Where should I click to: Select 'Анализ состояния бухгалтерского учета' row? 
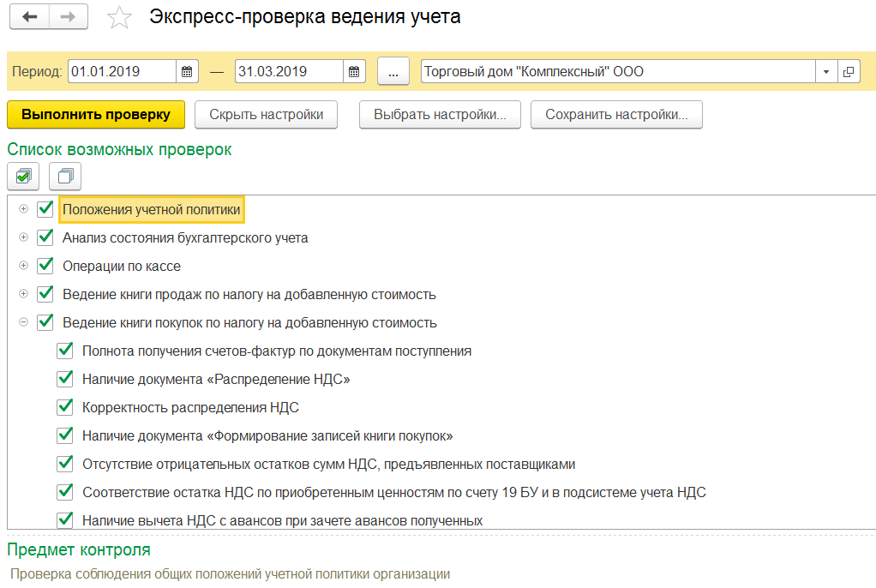click(184, 237)
